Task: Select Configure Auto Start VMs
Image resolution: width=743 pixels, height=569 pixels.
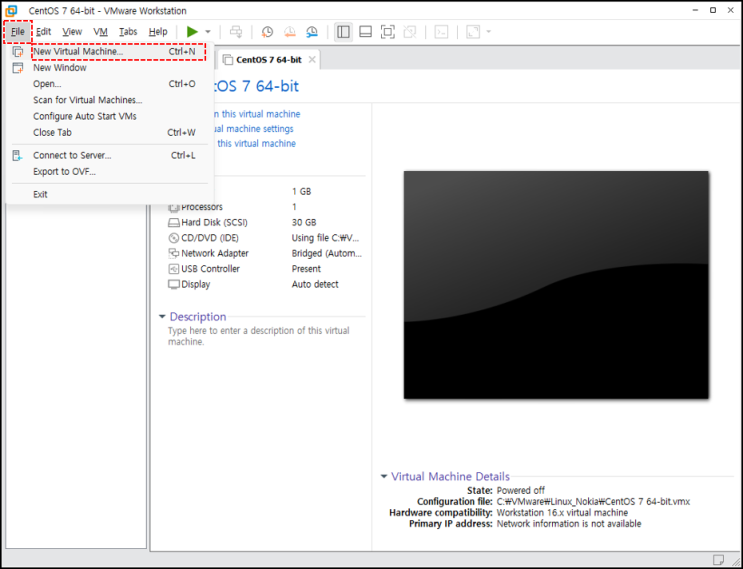Action: (x=109, y=116)
